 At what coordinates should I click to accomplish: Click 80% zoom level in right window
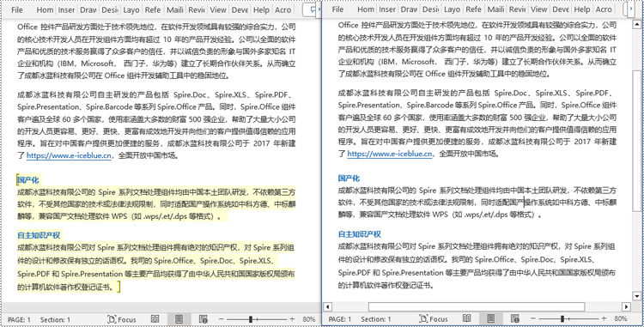(621, 319)
